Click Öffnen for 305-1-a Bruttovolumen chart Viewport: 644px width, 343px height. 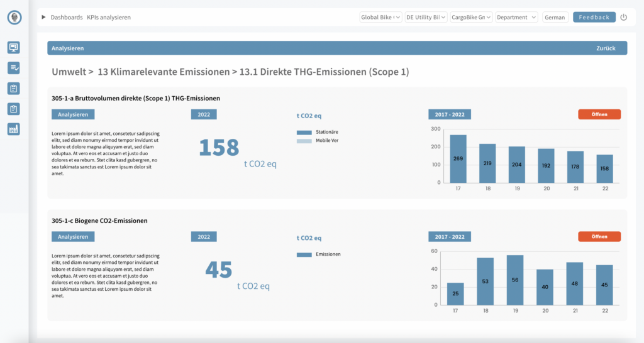599,114
